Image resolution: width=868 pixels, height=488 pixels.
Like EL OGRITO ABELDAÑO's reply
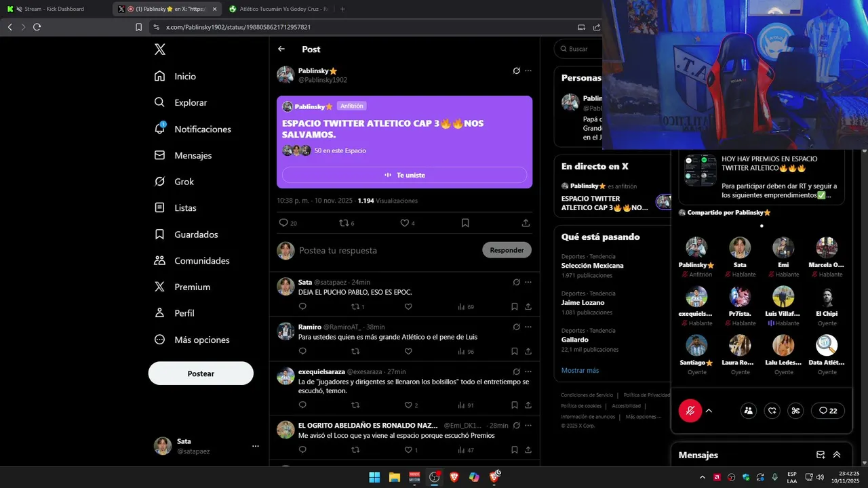point(408,449)
